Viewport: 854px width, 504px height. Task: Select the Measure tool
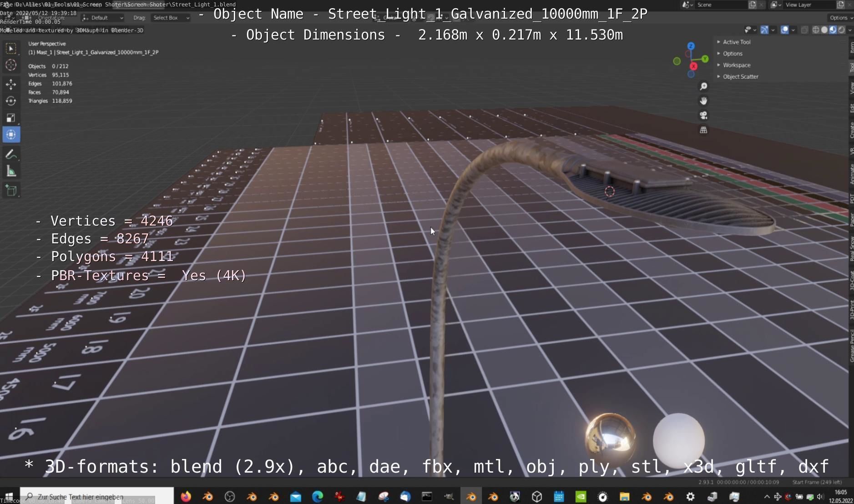[x=11, y=171]
